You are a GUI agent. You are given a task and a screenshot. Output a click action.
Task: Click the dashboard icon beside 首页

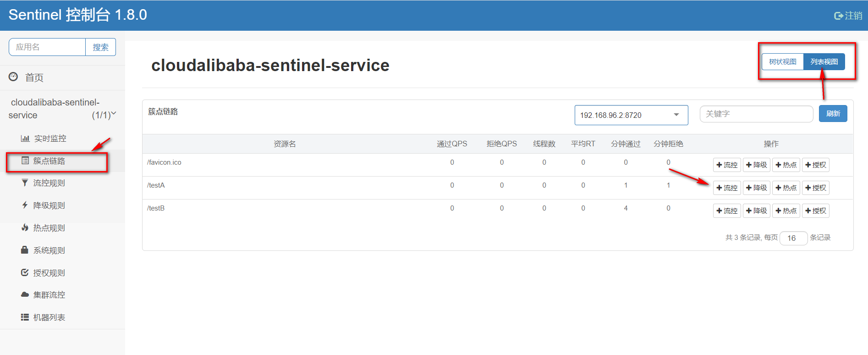point(13,77)
